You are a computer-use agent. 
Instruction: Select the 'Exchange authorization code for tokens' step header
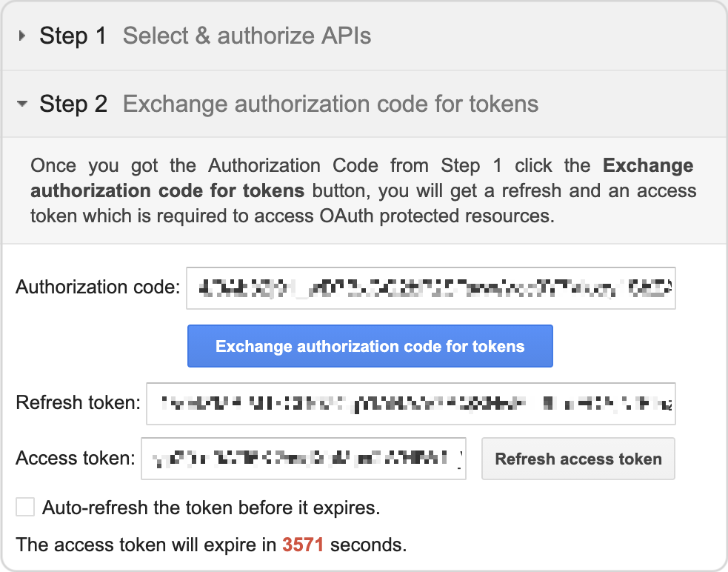330,104
